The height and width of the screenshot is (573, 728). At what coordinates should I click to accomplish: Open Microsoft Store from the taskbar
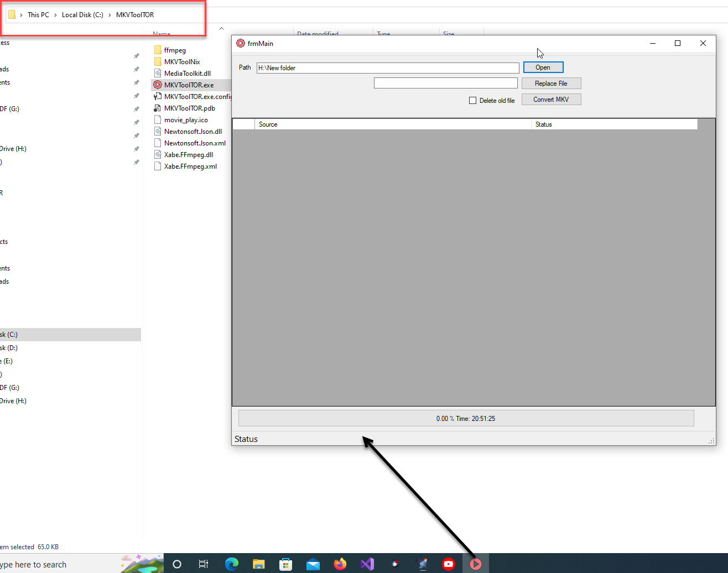286,564
